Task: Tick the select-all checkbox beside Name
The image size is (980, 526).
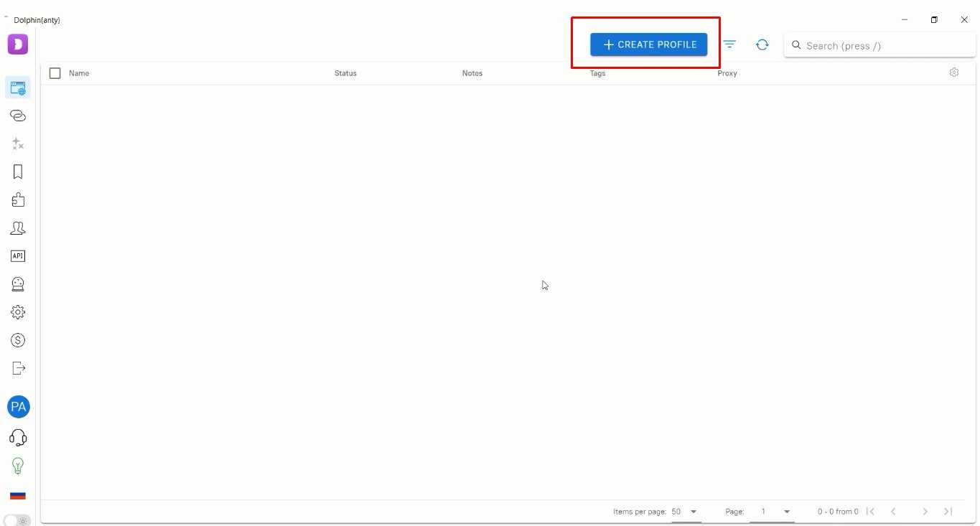Action: 55,73
